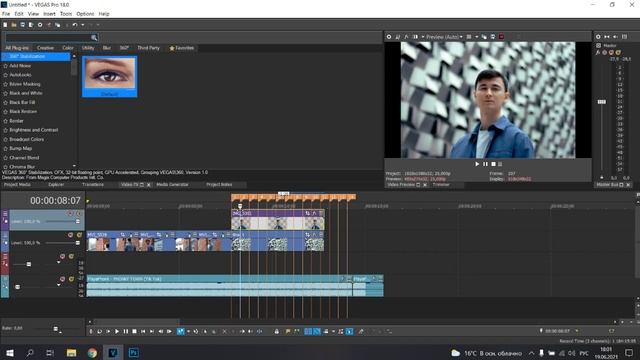The width and height of the screenshot is (640, 360).
Task: Switch to the Creative plug-in tab
Action: click(x=45, y=48)
